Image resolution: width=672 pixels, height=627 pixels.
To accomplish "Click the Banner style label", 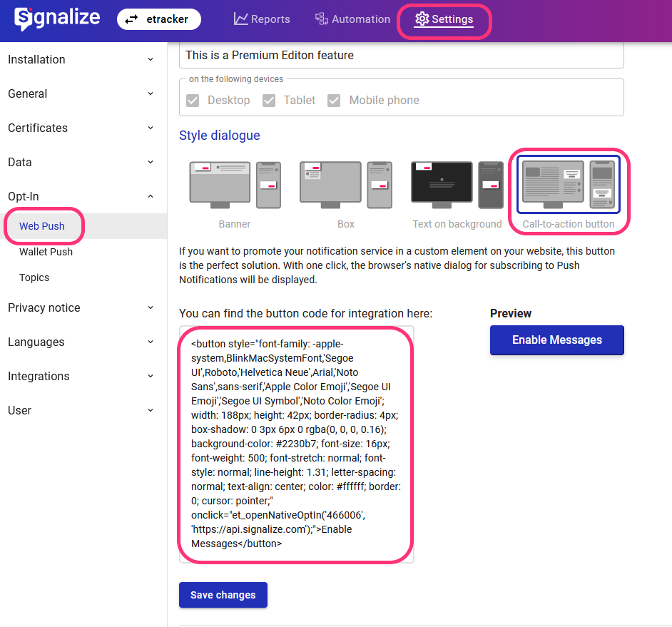I will 235,224.
